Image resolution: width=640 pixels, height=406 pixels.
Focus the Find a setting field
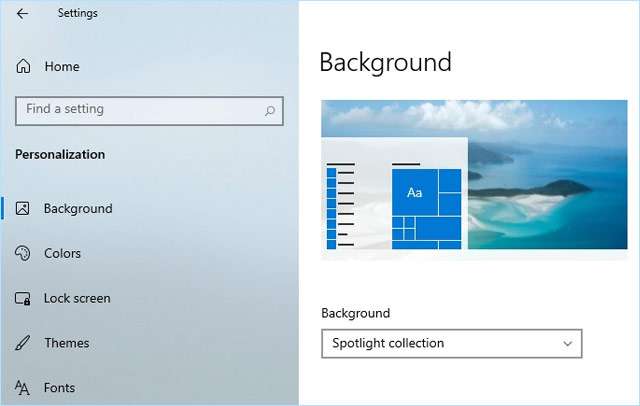pos(149,111)
